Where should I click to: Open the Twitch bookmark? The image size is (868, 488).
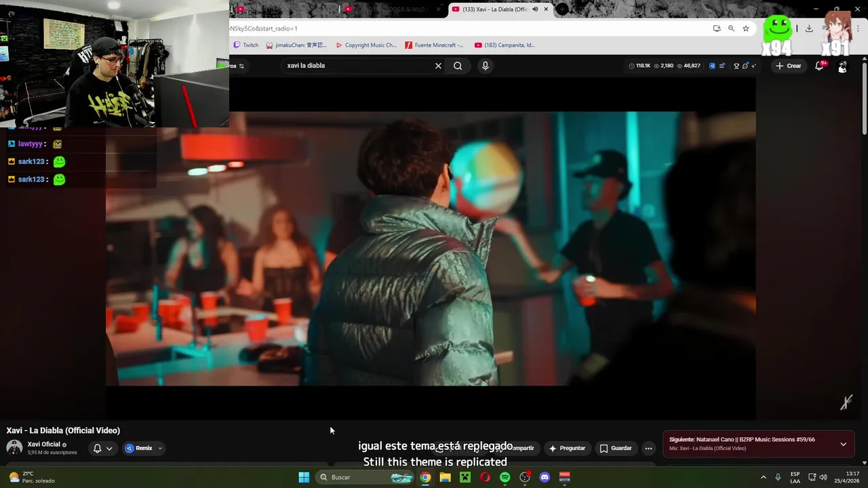tap(245, 45)
